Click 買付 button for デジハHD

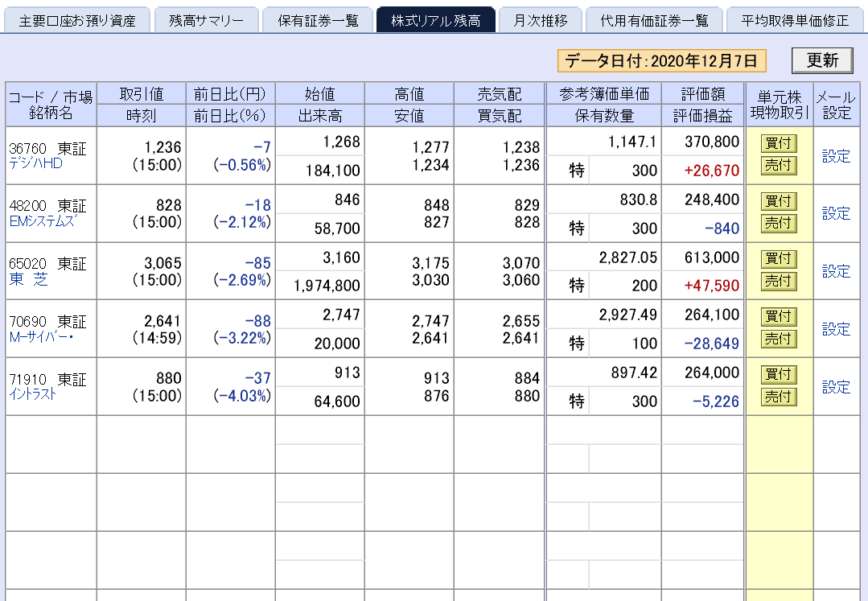tap(777, 144)
